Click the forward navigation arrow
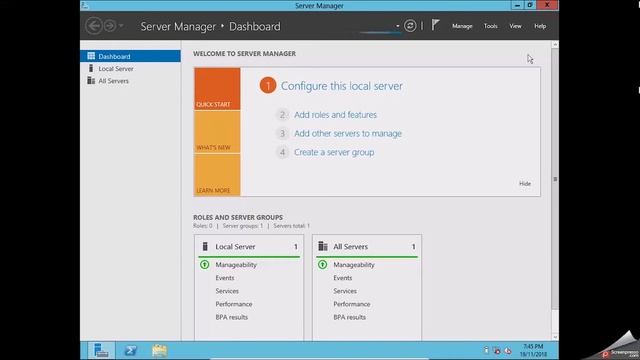 (109, 26)
